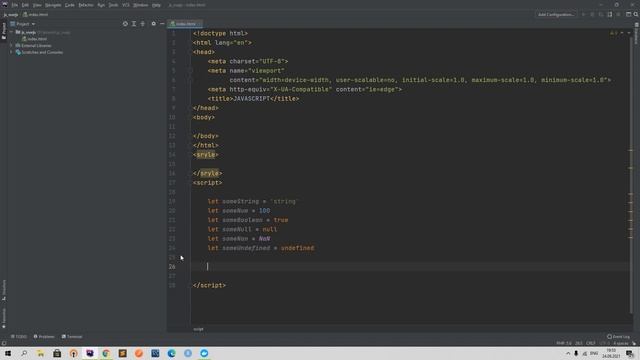This screenshot has width=640, height=360.
Task: Open the Structure side tool window
Action: 4,290
